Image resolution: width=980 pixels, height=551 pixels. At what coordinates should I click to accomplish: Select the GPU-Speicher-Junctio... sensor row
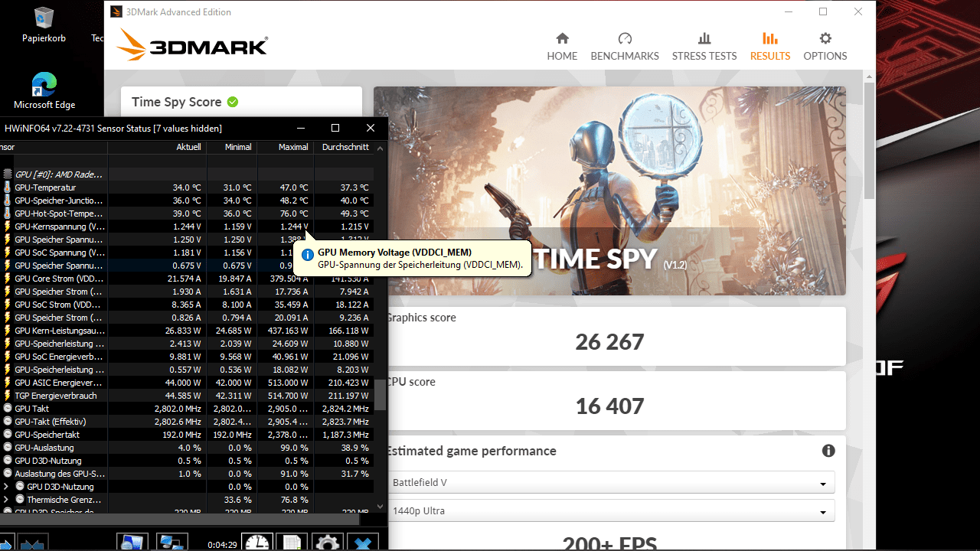[187, 201]
